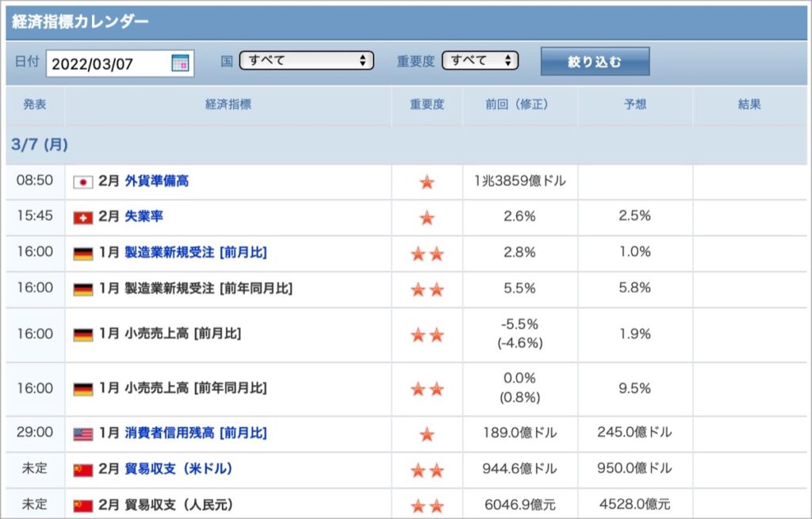Click the German flag for 小売売上高 [前月比]

[82, 335]
